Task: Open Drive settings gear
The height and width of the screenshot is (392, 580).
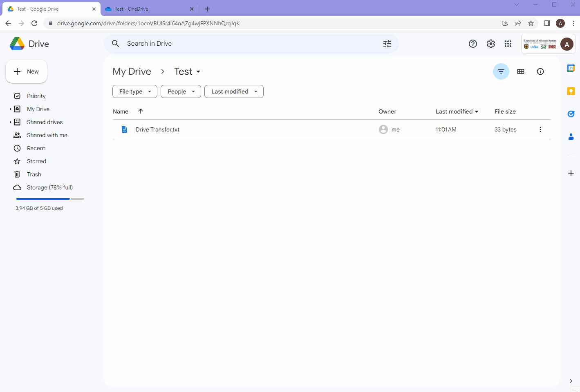Action: 490,43
